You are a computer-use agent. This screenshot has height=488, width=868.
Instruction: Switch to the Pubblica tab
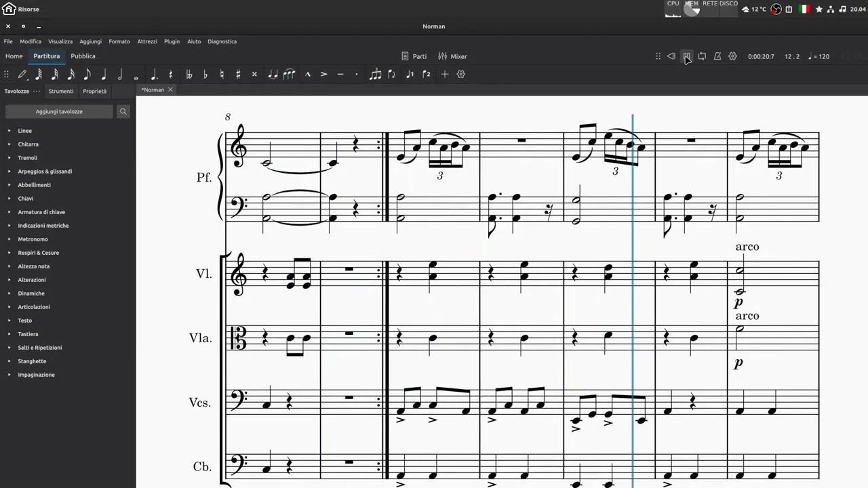pyautogui.click(x=82, y=56)
